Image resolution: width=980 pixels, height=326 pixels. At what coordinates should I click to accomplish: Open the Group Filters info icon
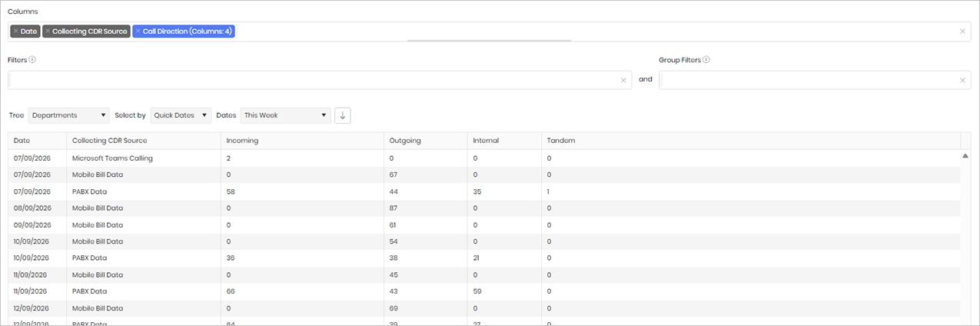[706, 59]
